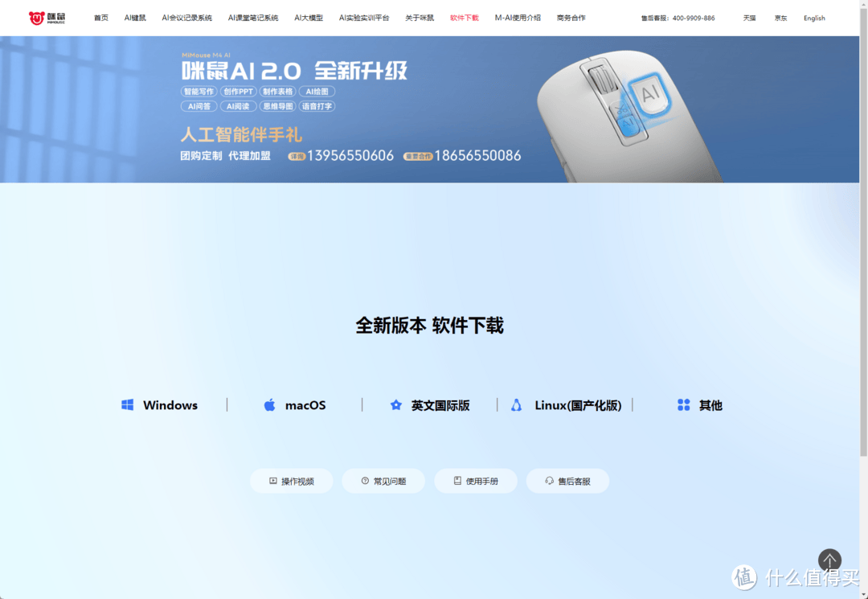Visit the 天猫 store link
Screen dimensions: 868x599
click(749, 18)
